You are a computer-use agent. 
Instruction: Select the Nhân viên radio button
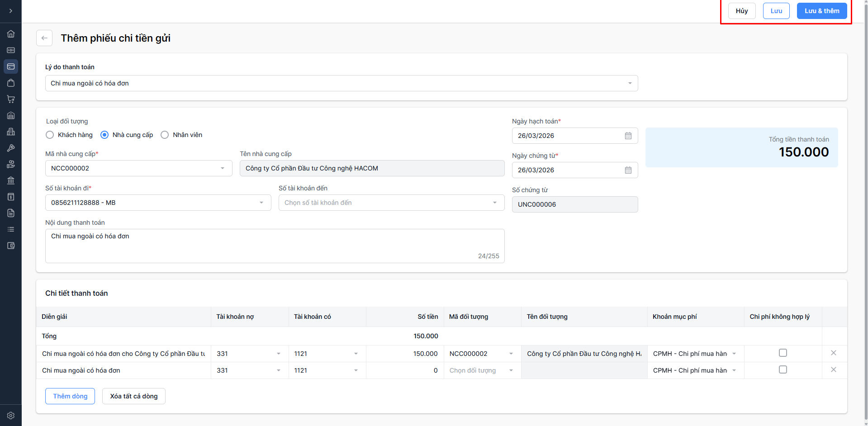point(165,135)
